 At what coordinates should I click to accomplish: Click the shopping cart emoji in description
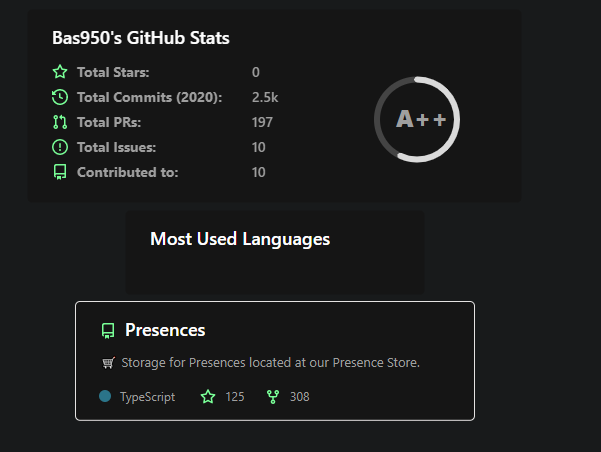click(x=108, y=363)
